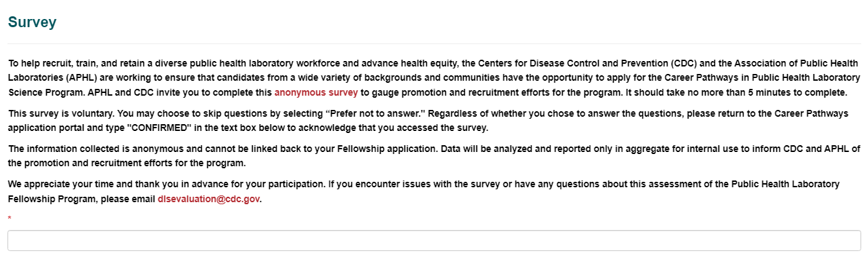868x268 pixels.
Task: Click the "(APHL)" abbreviation in first paragraph
Action: coord(84,77)
